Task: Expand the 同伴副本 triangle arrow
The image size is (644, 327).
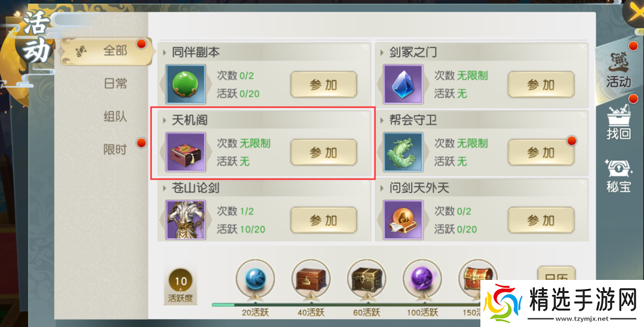Action: point(165,52)
